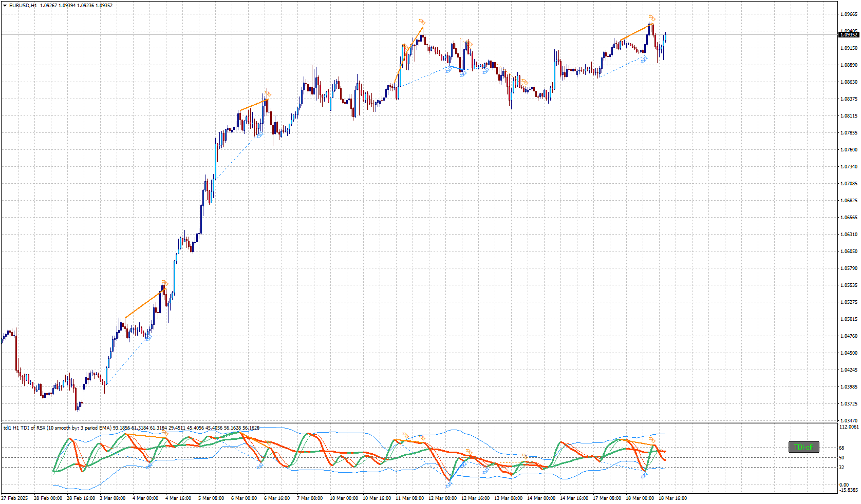Click the 1.07085 price scale label
Screen dimensions: 861x504
click(849, 184)
